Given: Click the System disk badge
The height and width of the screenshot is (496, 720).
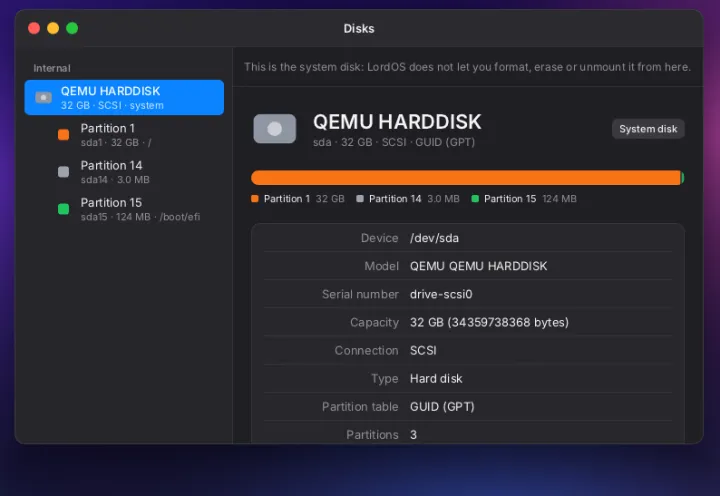Looking at the screenshot, I should [648, 129].
